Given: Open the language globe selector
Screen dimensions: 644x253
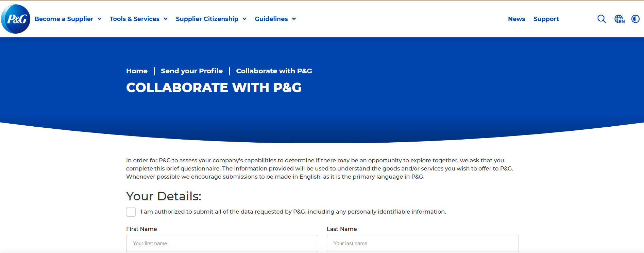Looking at the screenshot, I should (x=619, y=19).
